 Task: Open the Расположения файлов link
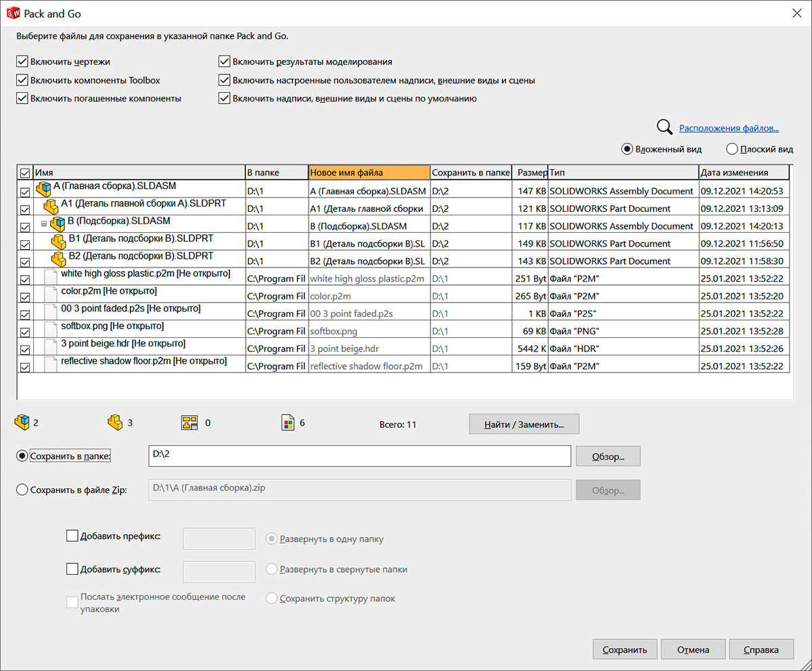coord(729,128)
